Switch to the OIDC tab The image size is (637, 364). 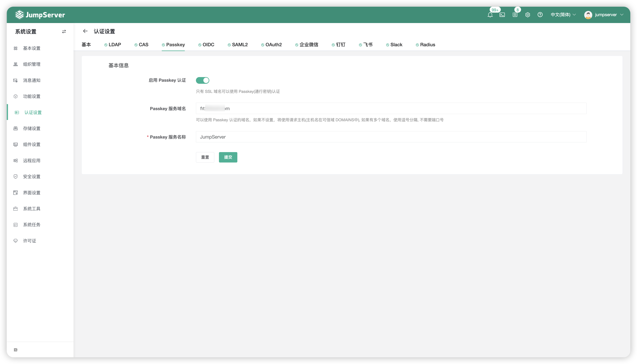(206, 45)
